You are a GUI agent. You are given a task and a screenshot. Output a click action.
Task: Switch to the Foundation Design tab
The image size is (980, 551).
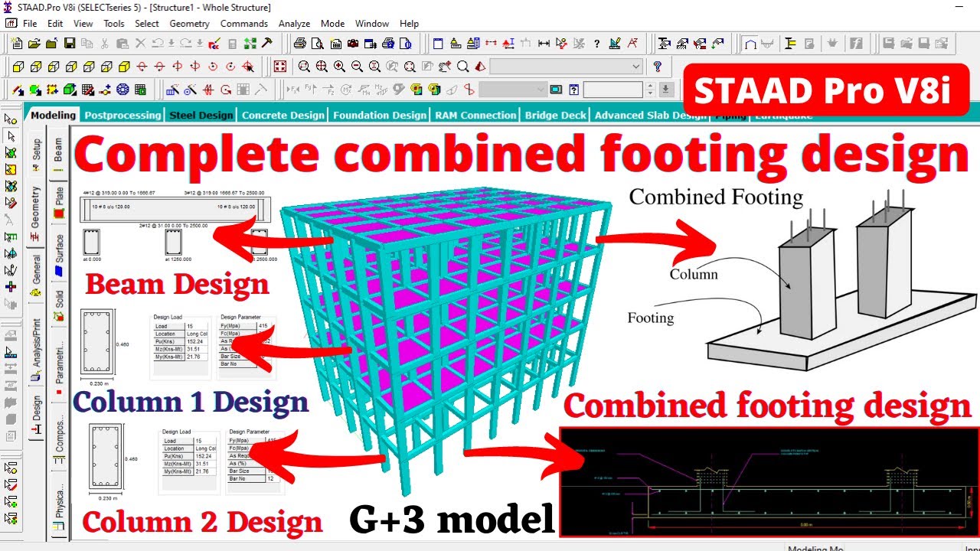click(380, 116)
